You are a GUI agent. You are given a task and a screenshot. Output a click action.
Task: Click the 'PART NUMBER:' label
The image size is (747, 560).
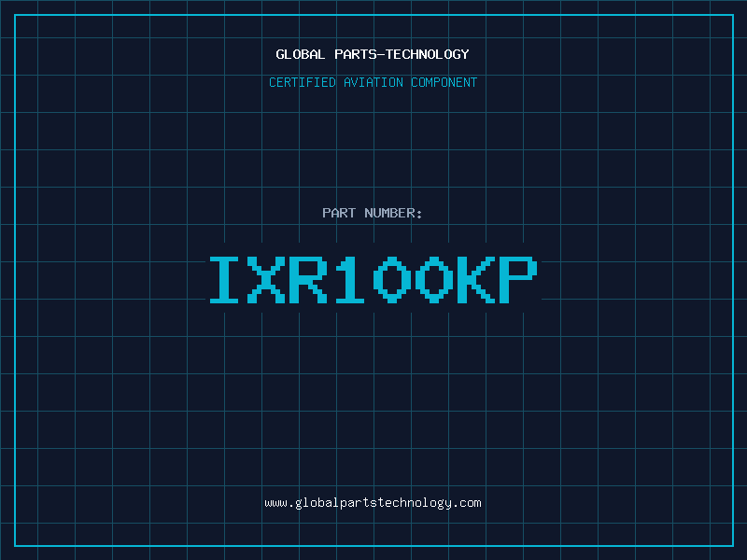372,213
